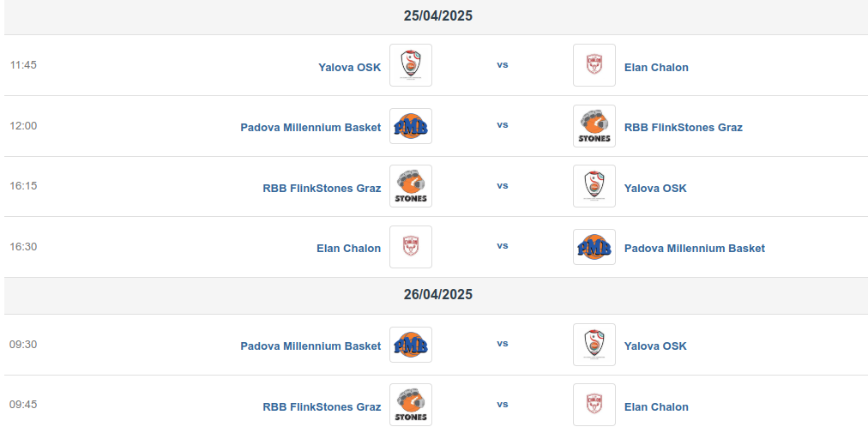Click Padova logo in 16:30 match
The image size is (868, 439).
[x=594, y=247]
